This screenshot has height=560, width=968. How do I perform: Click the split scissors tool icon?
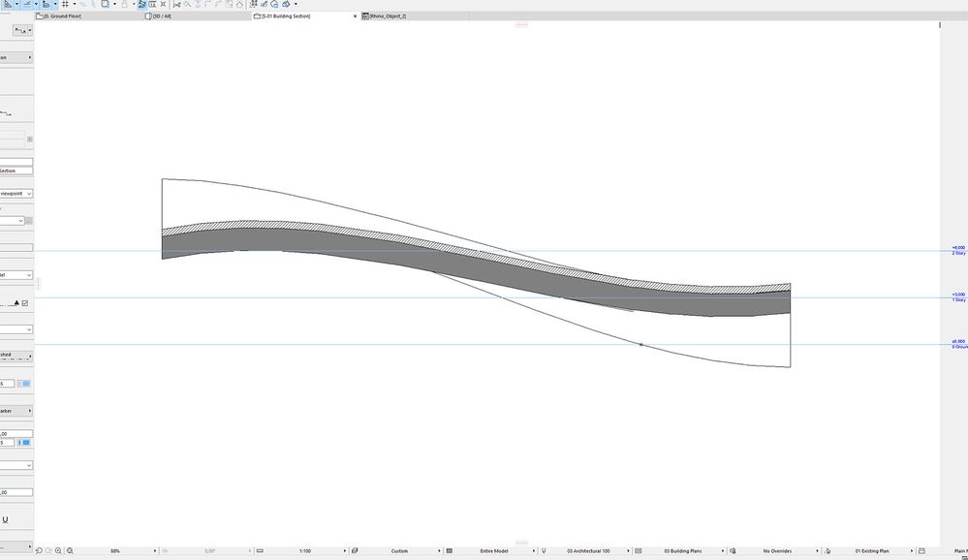[x=176, y=4]
